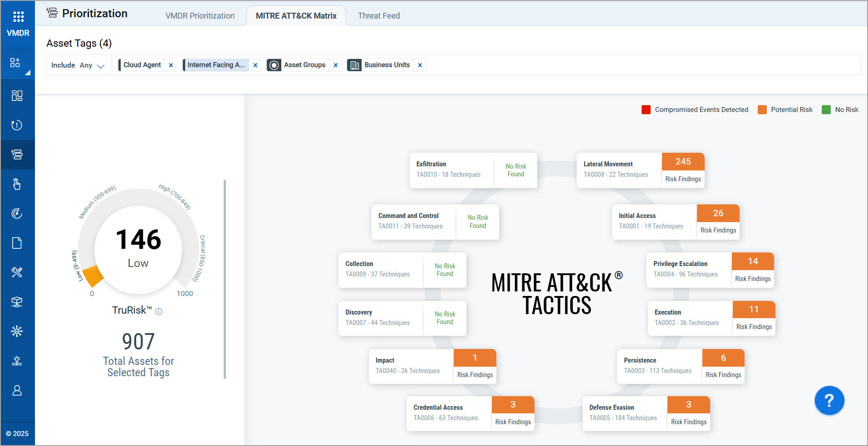868x446 pixels.
Task: Open the Threat Feed tab
Action: coord(378,15)
